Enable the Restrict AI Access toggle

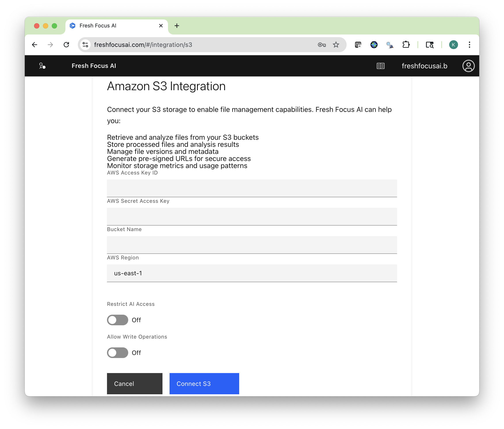coord(117,320)
